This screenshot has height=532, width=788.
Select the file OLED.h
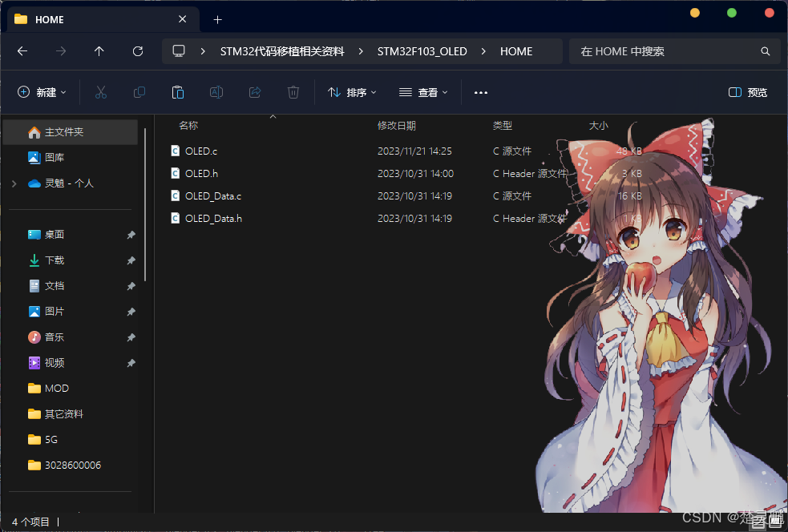pyautogui.click(x=201, y=173)
